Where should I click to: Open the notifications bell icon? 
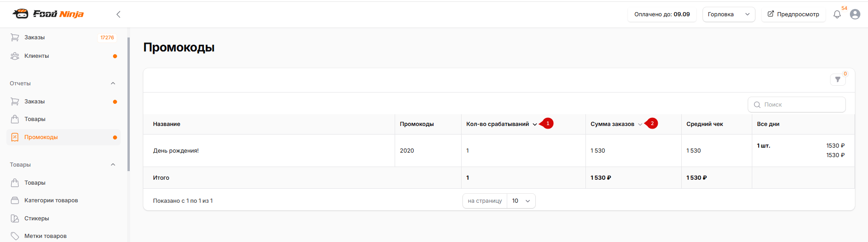pos(837,14)
